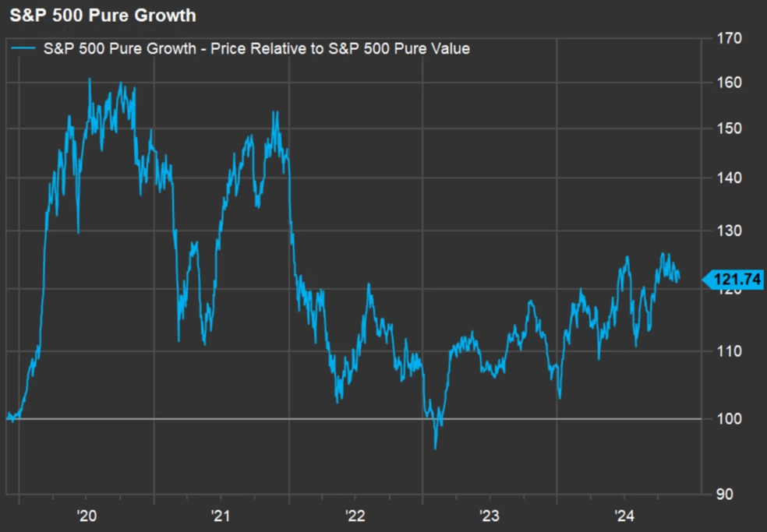Viewport: 767px width, 532px height.
Task: Click the 100 baseline y-axis value
Action: pos(729,418)
